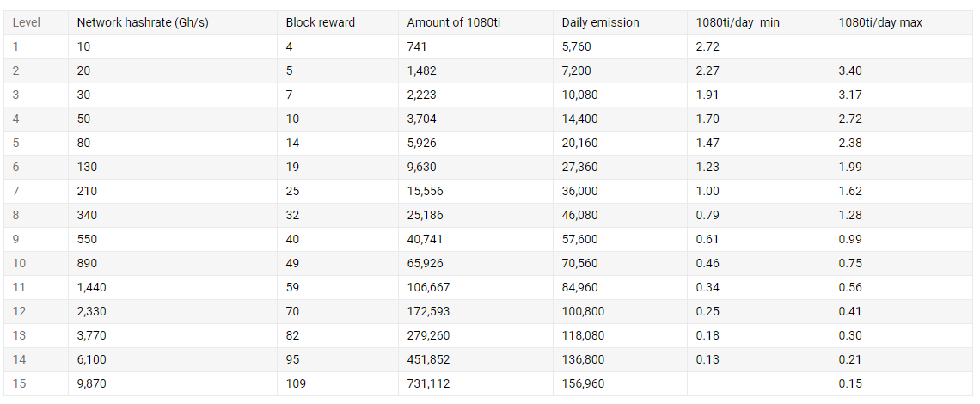The image size is (980, 404).
Task: Click the block reward cell showing 109
Action: [338, 384]
